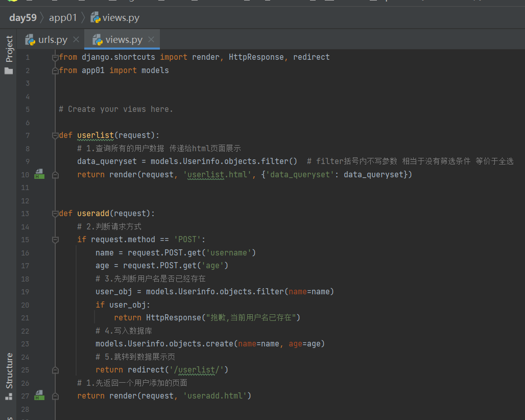Click line number 21 in the gutter

25,318
